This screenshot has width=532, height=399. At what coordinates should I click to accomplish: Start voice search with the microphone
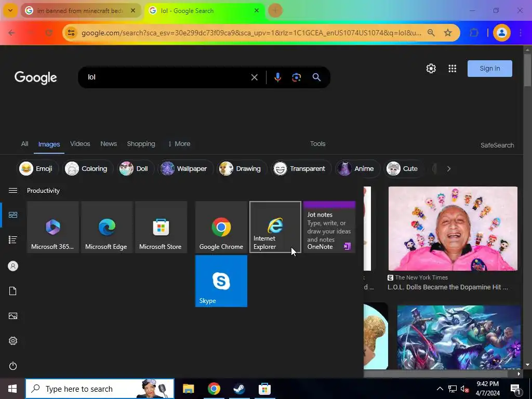tap(277, 77)
